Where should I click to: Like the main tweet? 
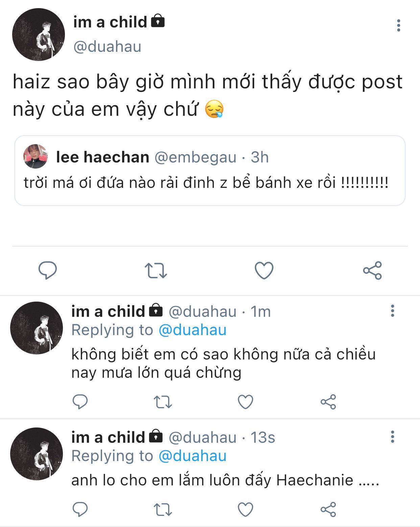264,270
